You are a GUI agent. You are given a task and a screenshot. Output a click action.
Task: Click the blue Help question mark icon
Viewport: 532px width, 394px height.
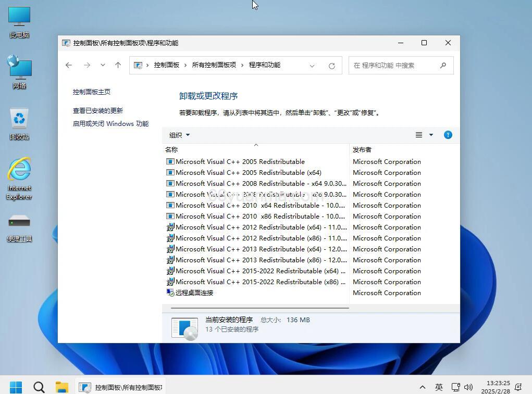click(448, 135)
